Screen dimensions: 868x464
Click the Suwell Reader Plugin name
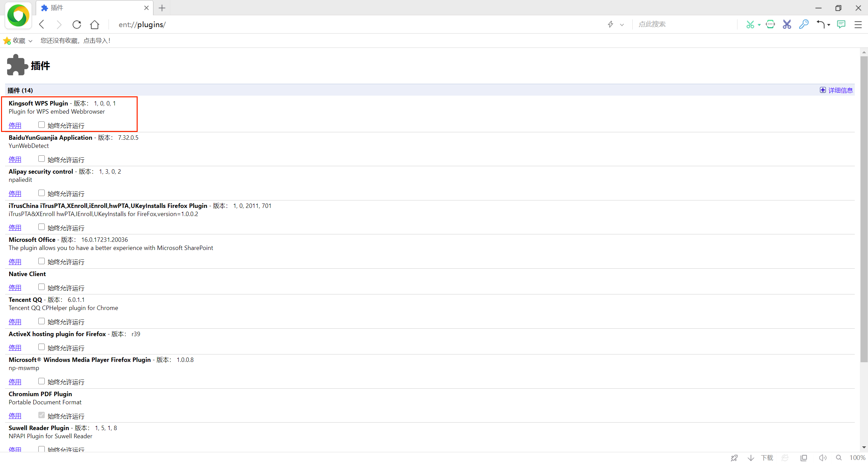[39, 428]
